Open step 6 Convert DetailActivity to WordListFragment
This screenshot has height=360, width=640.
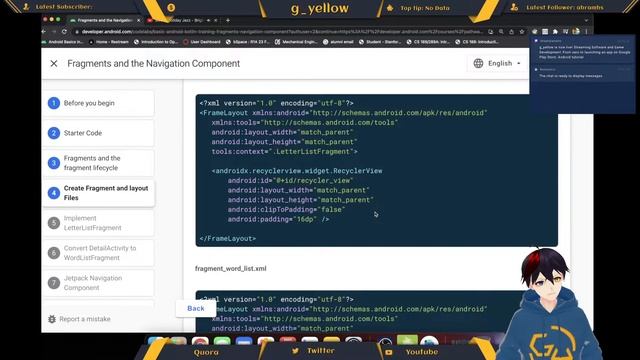(99, 253)
